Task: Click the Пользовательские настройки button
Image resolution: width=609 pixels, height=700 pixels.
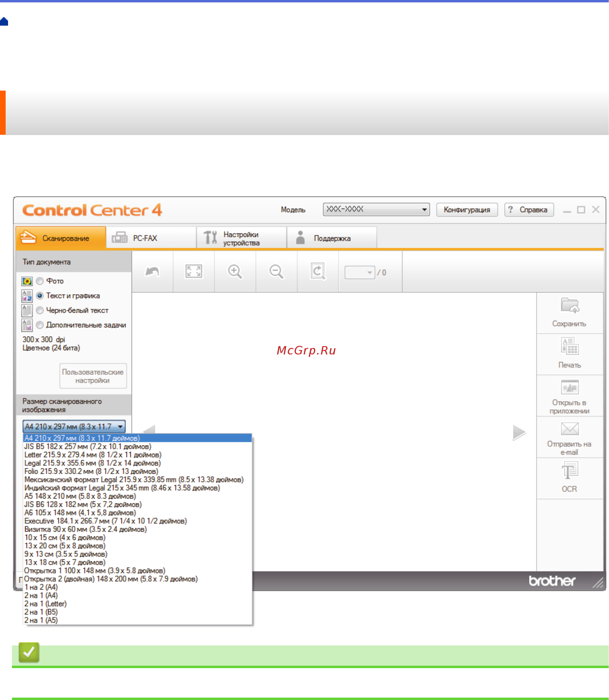Action: tap(93, 376)
